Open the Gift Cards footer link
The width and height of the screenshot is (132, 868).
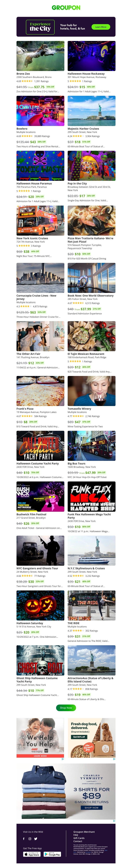click(x=79, y=838)
